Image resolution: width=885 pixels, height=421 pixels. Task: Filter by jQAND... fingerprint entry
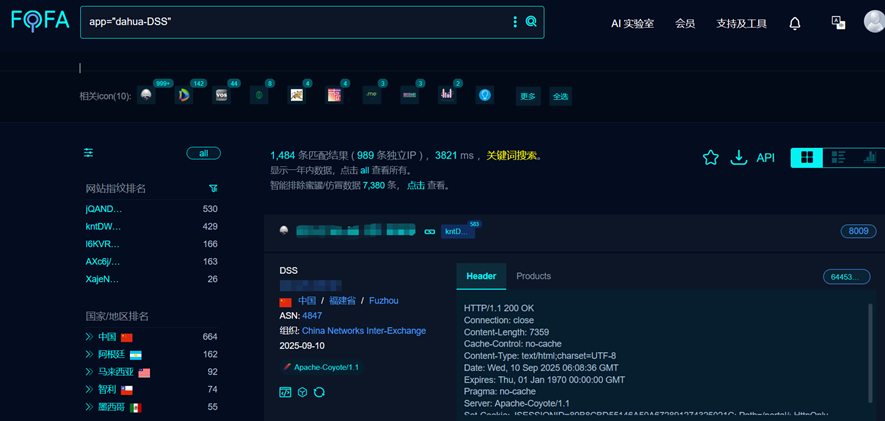point(104,209)
